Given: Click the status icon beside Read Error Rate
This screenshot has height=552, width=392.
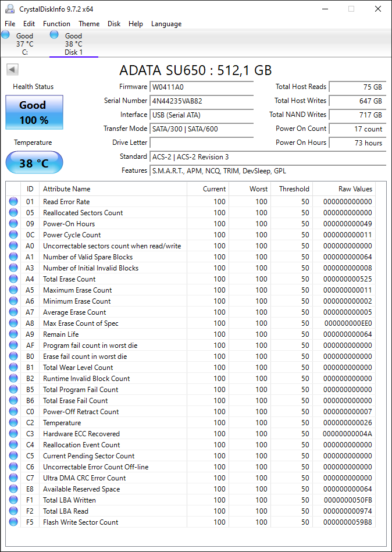Looking at the screenshot, I should tap(13, 202).
